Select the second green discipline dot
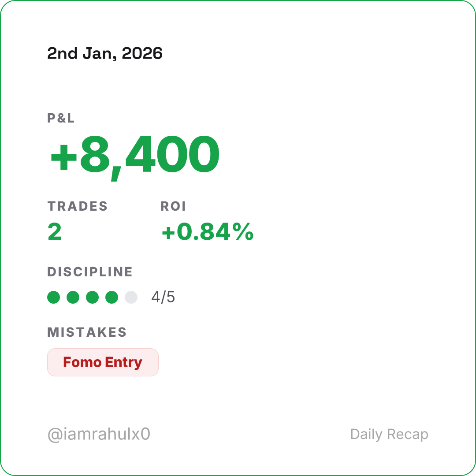Screen dimensions: 476x476 [73, 297]
